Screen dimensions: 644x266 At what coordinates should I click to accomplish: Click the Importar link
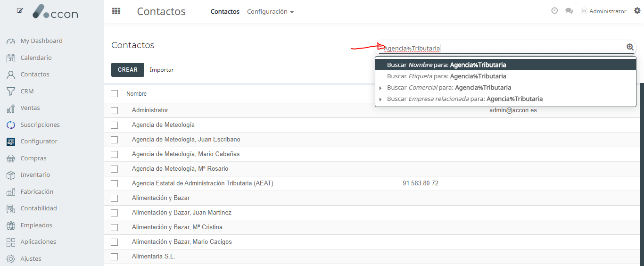click(162, 70)
